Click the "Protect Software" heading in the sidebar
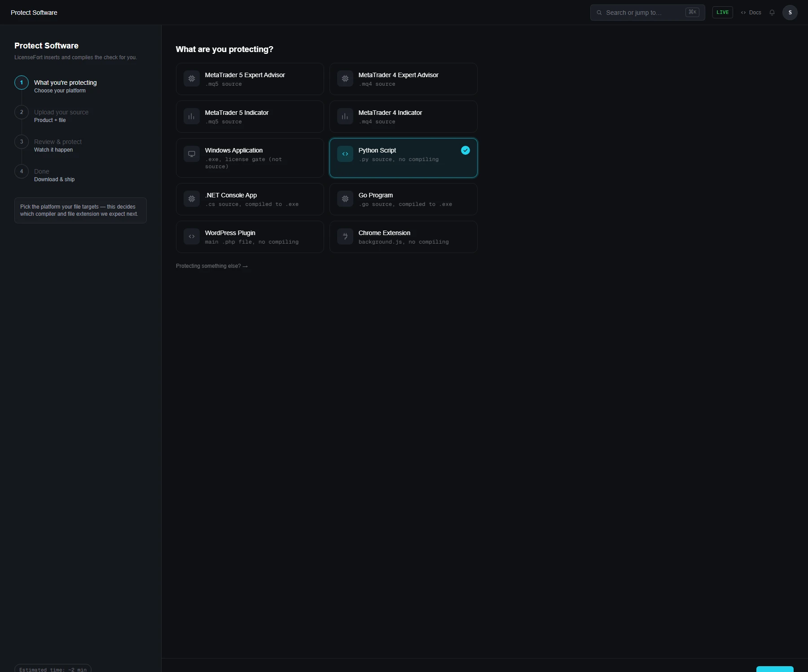 pyautogui.click(x=46, y=46)
